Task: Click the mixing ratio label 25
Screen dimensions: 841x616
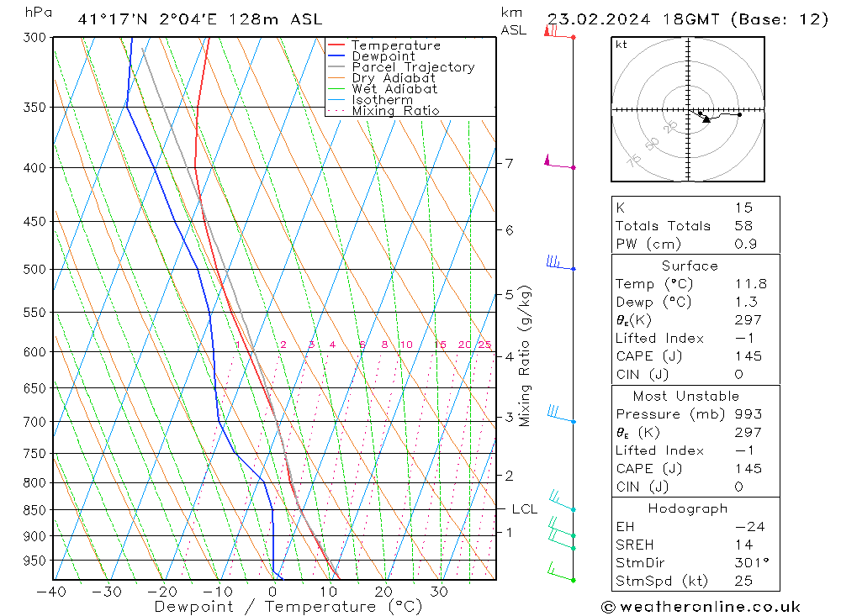Action: click(x=484, y=345)
